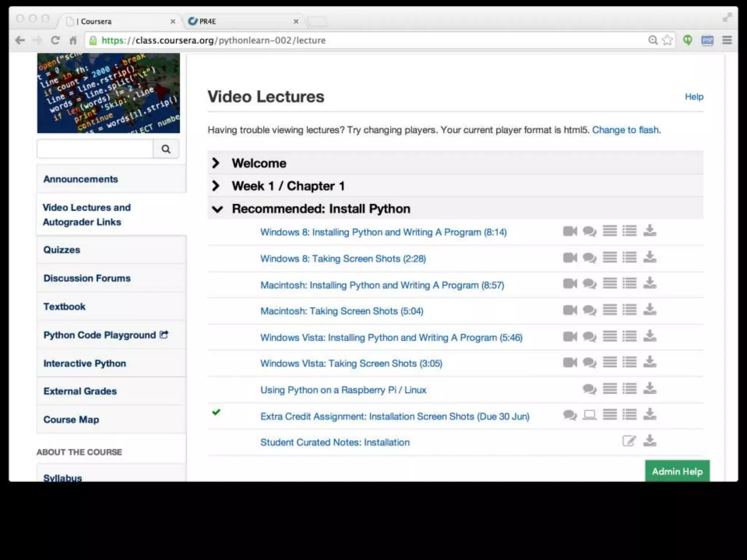Click list icon for Windows Vista Installing Python row

[630, 336]
